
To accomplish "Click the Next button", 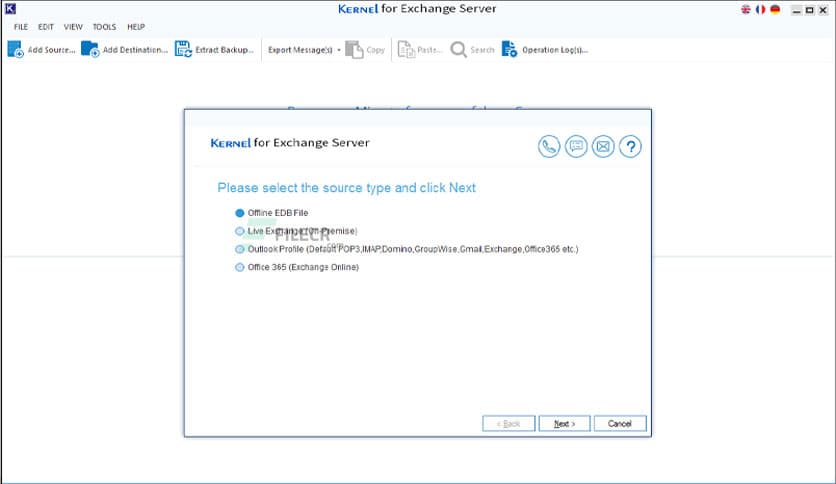I will [x=564, y=424].
